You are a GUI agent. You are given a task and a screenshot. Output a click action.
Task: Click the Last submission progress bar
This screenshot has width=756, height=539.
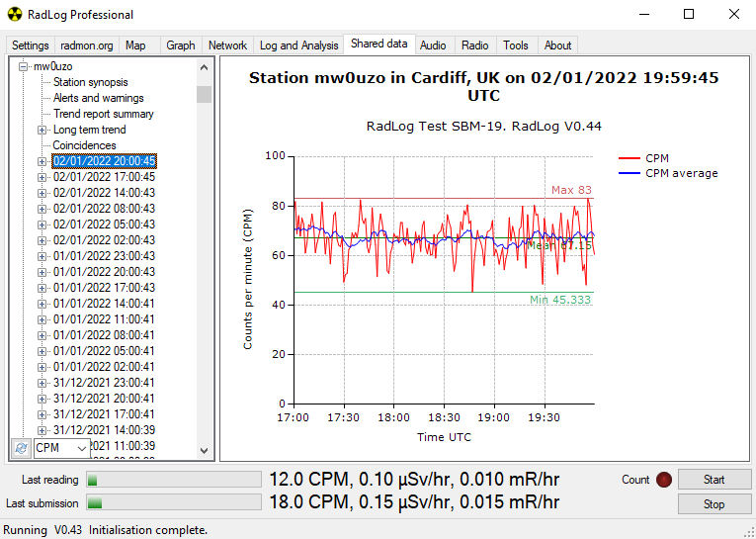[x=174, y=502]
